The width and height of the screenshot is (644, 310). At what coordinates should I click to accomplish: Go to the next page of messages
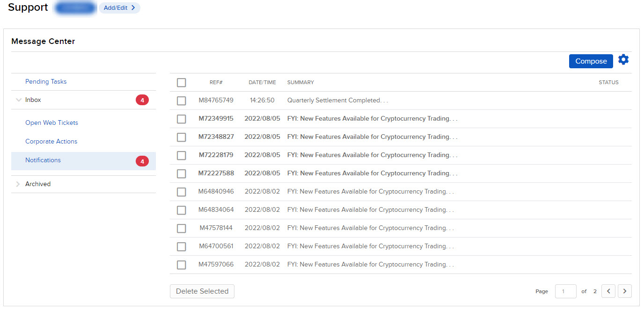point(625,291)
